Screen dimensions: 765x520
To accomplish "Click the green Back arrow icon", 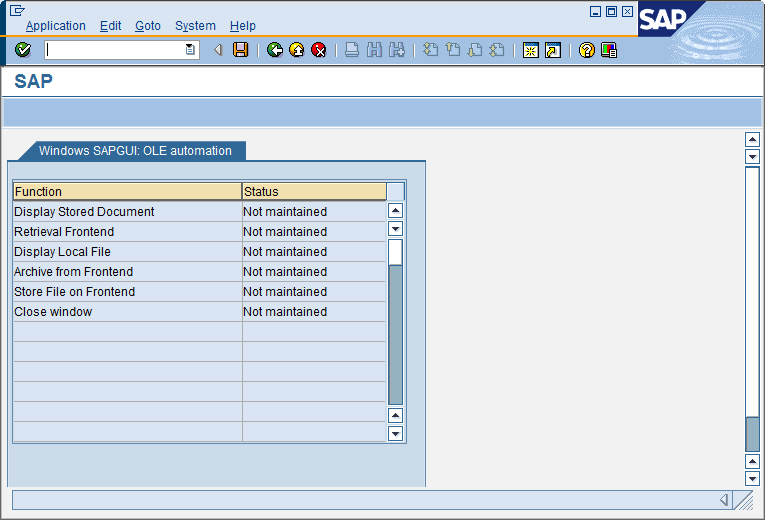I will point(275,50).
